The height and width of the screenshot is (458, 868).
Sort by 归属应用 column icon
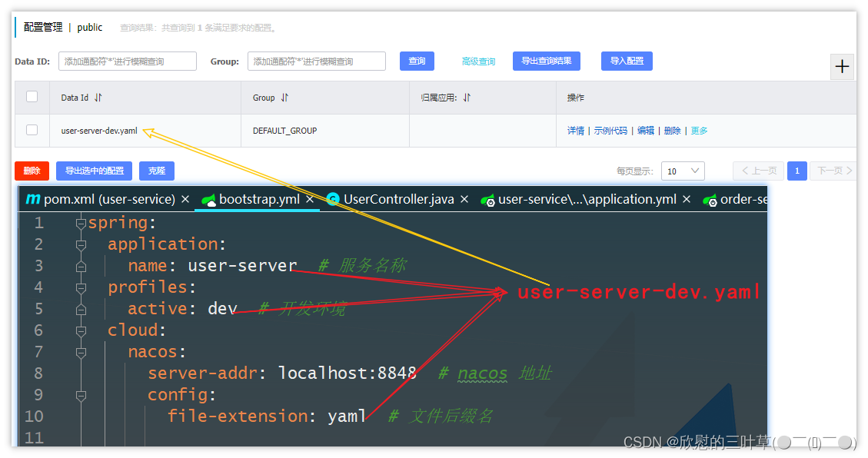pos(467,98)
